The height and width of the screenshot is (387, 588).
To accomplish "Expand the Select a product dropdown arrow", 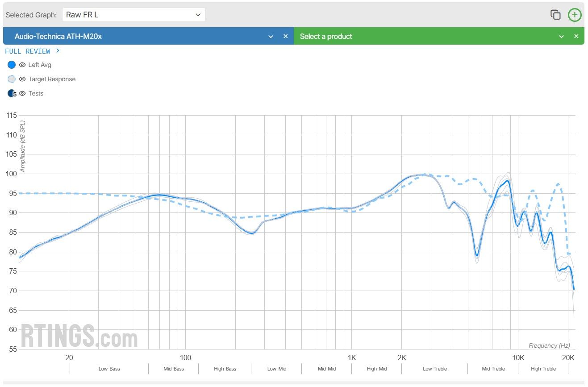I will tap(562, 37).
